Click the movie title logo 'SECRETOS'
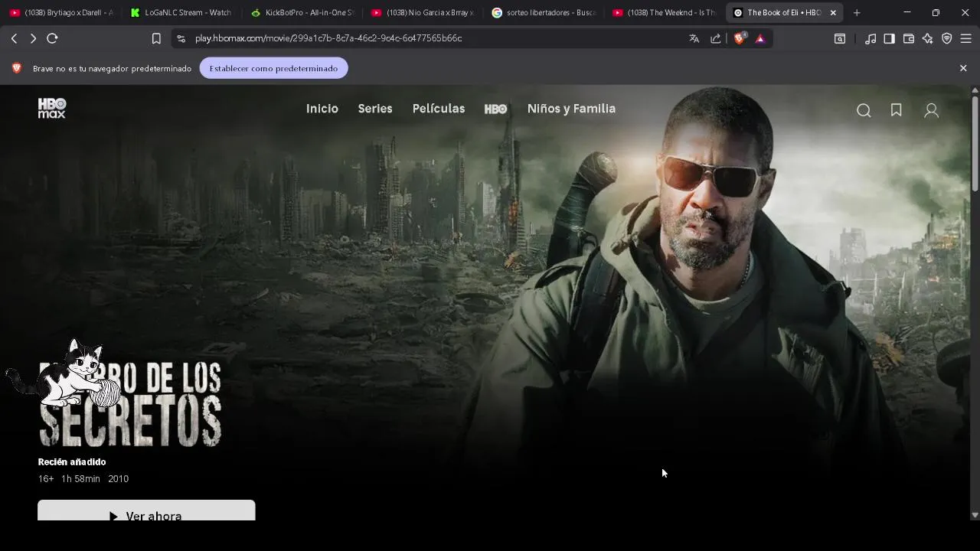Viewport: 980px width, 551px height. 130,422
